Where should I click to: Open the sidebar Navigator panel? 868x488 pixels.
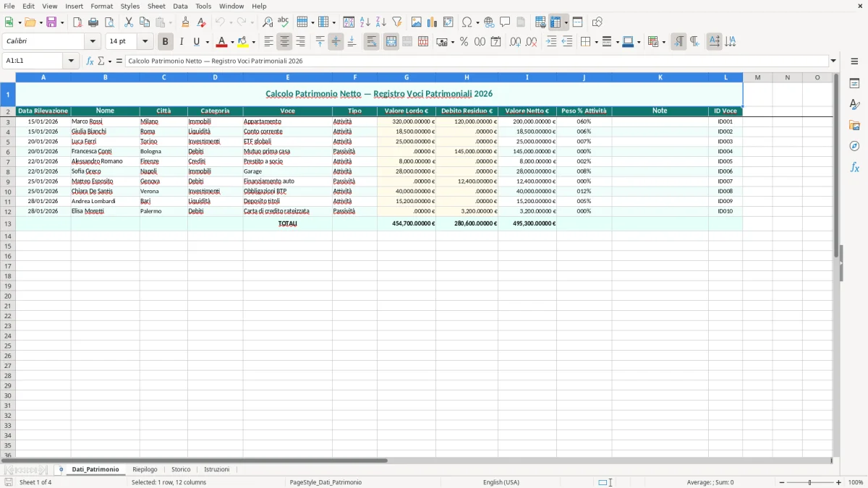coord(854,146)
